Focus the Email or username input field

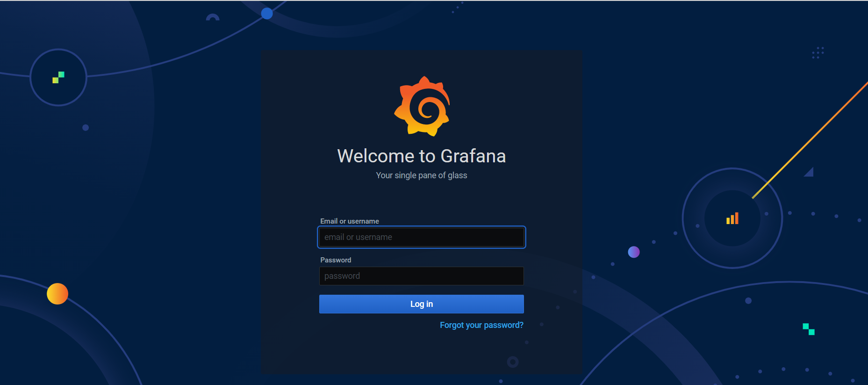pos(422,237)
